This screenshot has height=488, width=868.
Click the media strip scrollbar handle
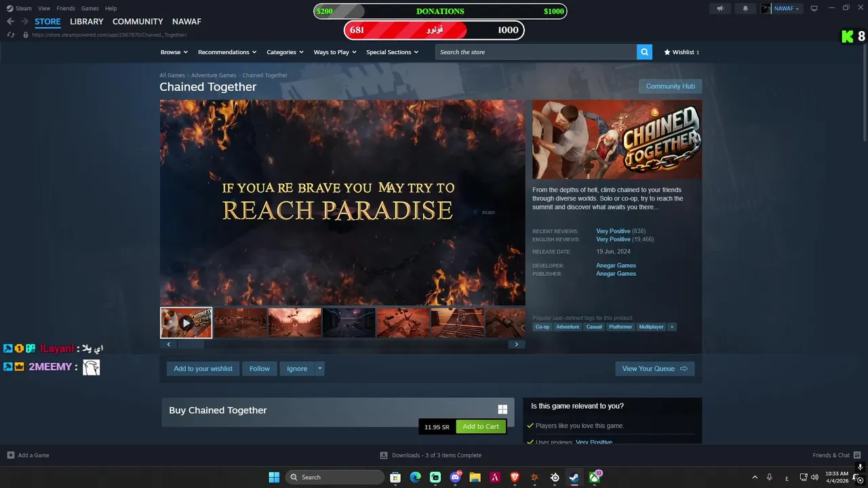point(191,344)
